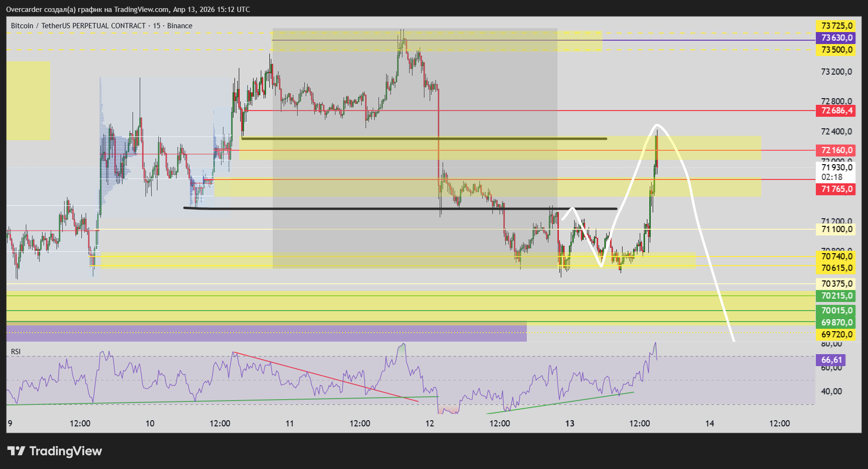Click date 13 on the time axis

coord(569,424)
